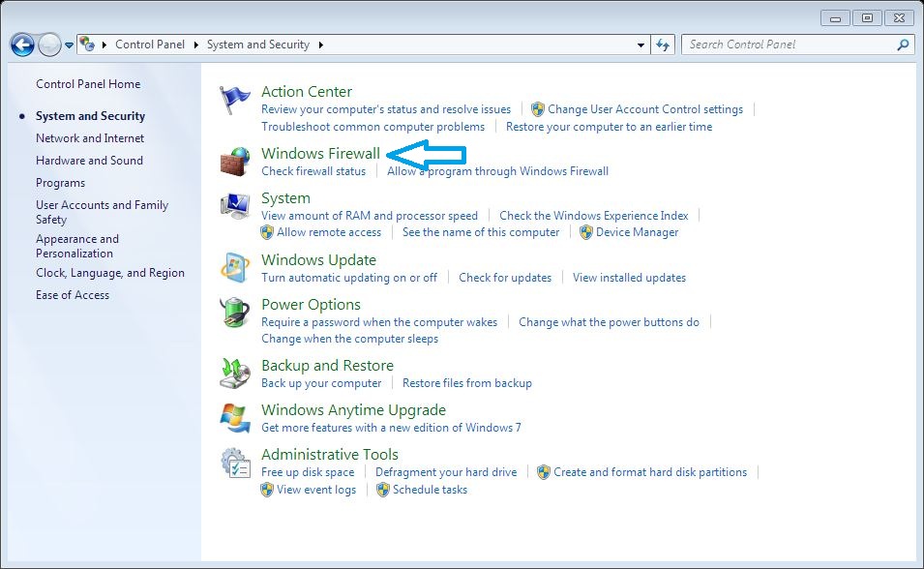The width and height of the screenshot is (924, 569).
Task: Go back using the blue back arrow
Action: [x=22, y=45]
